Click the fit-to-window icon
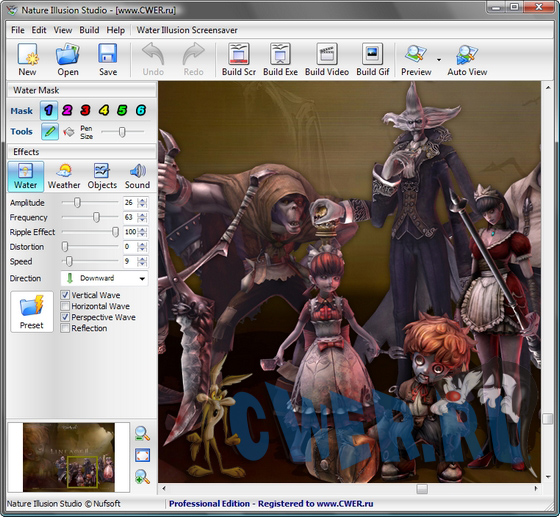This screenshot has height=517, width=560. tap(142, 455)
